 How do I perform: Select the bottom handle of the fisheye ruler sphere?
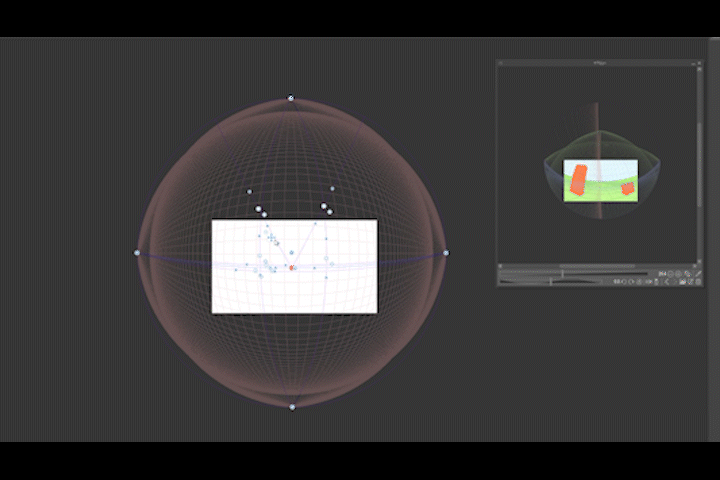tap(292, 407)
